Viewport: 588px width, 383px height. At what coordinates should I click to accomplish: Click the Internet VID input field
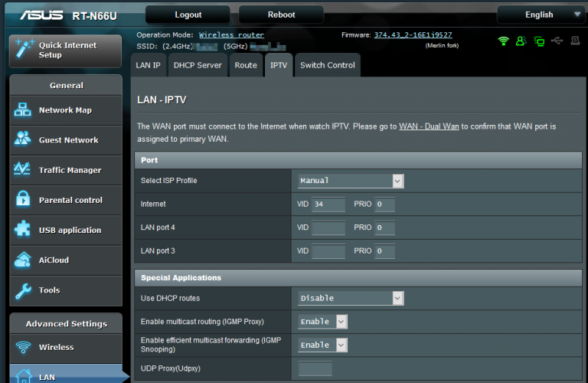click(x=328, y=205)
